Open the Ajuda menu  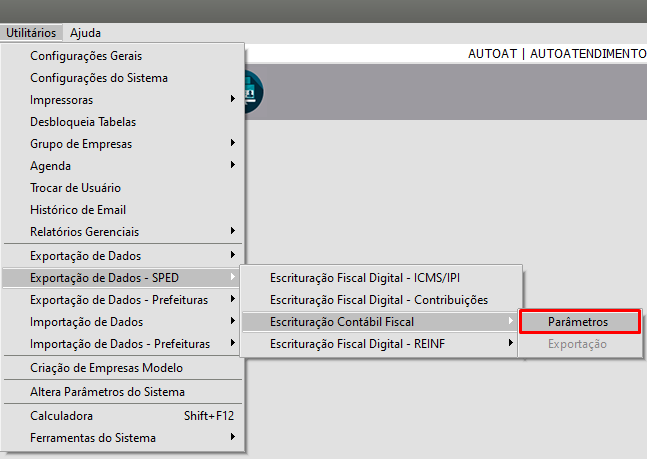coord(85,33)
